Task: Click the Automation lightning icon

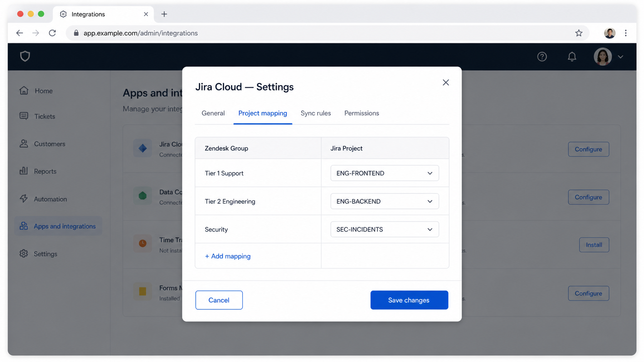Action: [24, 199]
